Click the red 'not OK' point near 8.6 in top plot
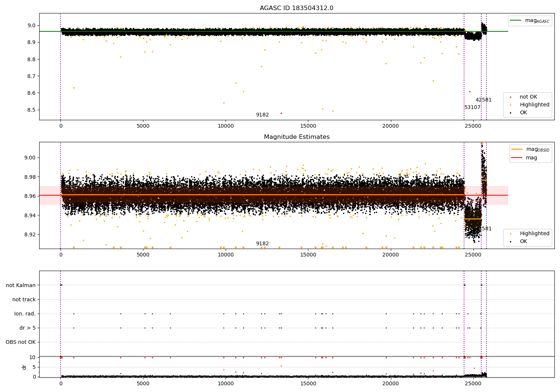Screen dimensions: 560x392 [x=470, y=91]
